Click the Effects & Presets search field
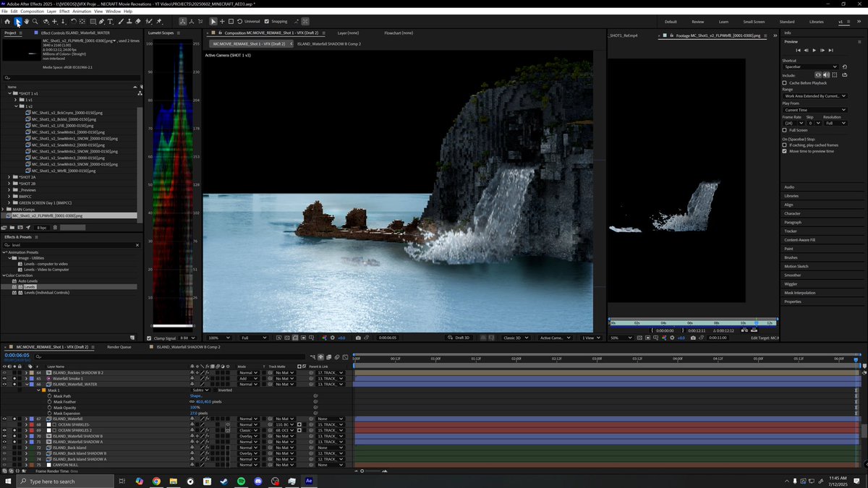 pyautogui.click(x=70, y=245)
